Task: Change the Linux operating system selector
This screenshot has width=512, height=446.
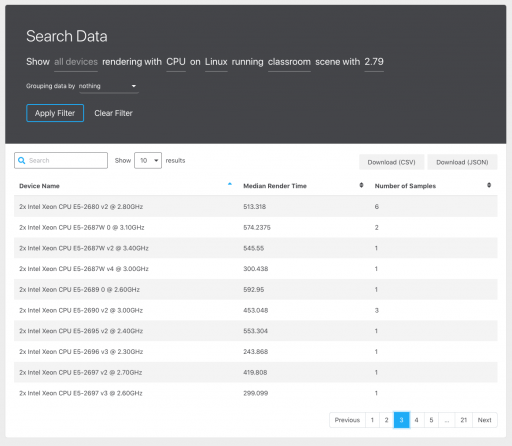Action: (216, 62)
